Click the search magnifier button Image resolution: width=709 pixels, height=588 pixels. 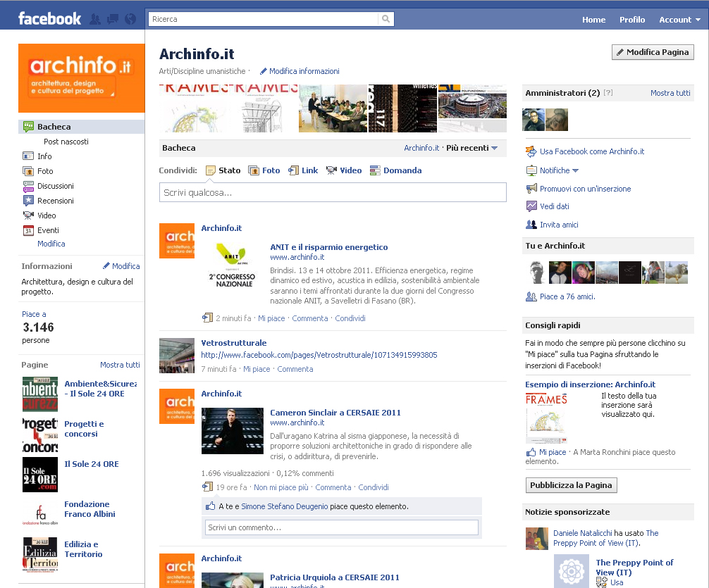pos(386,19)
